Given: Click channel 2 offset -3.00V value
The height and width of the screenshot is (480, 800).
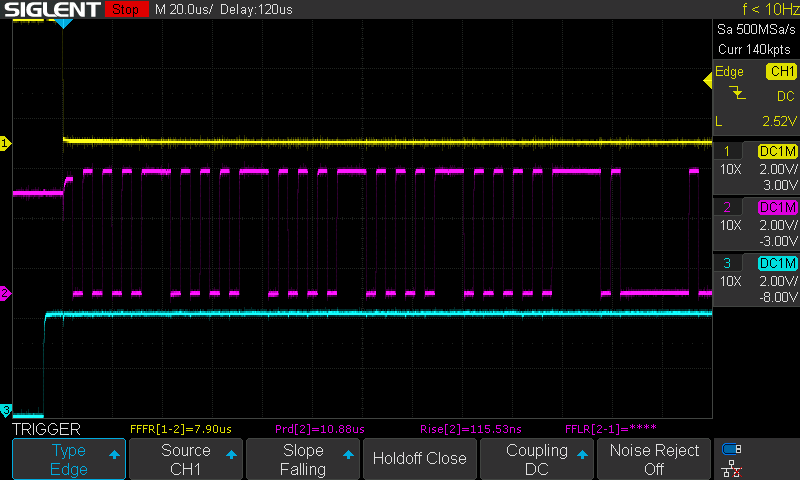Looking at the screenshot, I should (x=778, y=241).
